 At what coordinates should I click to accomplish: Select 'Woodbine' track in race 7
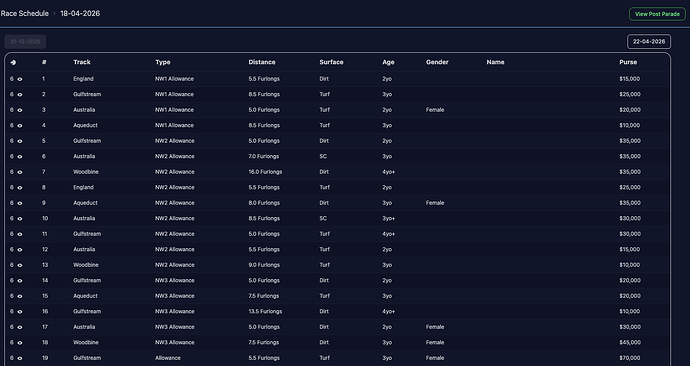click(86, 172)
